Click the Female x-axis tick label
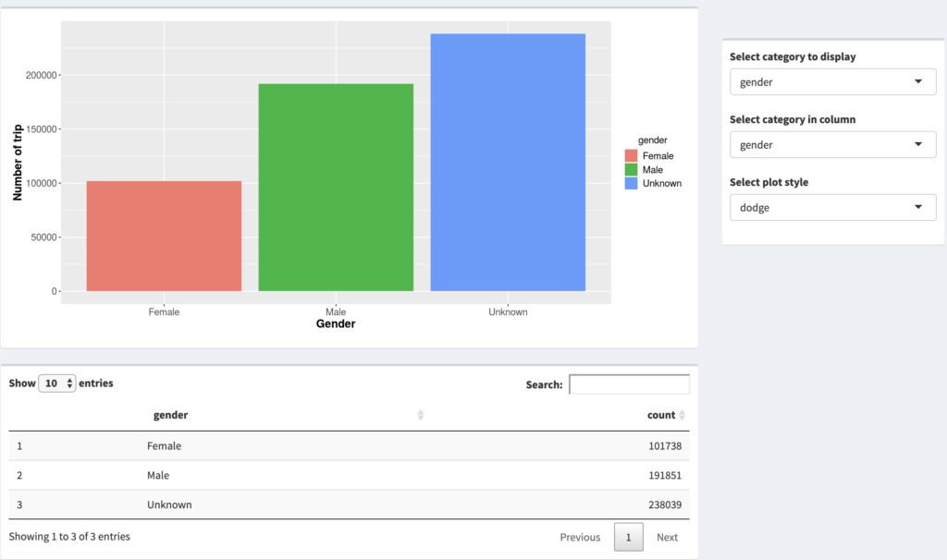Screen dimensions: 947x560 164,312
